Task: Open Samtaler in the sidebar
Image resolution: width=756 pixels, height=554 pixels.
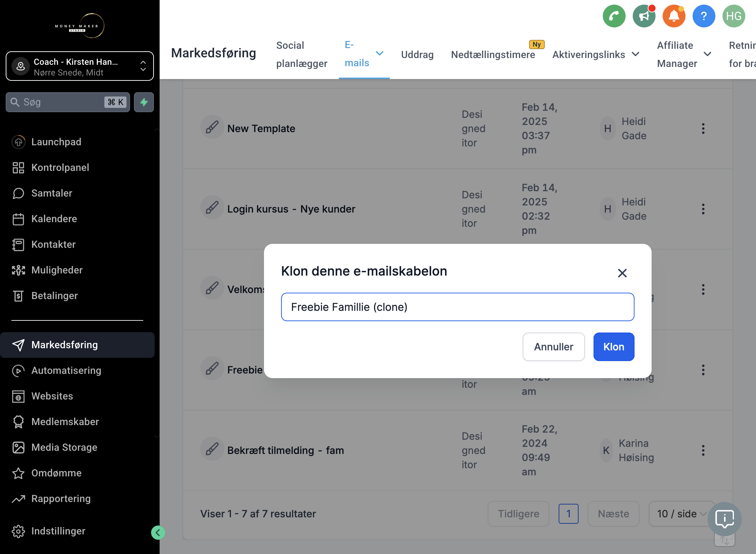Action: [77, 193]
